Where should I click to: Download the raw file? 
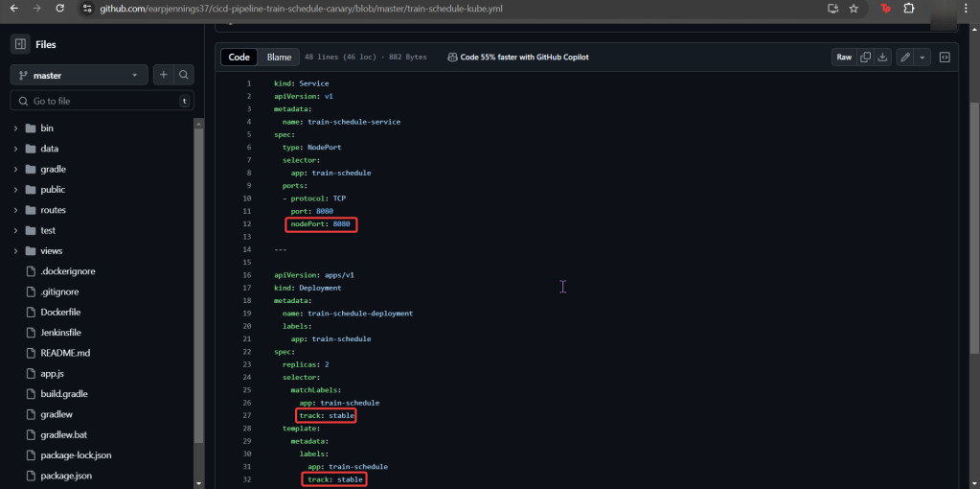[882, 58]
